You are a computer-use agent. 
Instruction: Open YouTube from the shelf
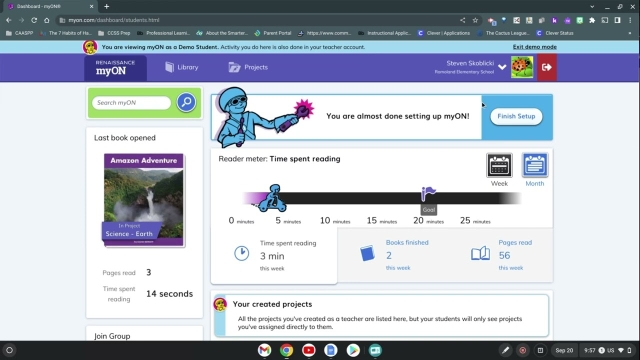(309, 350)
